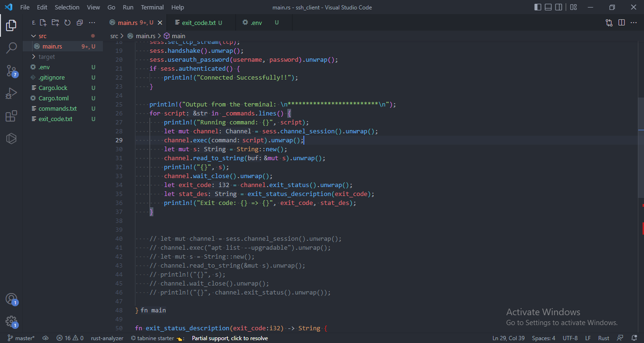The width and height of the screenshot is (644, 343).
Task: Open .gitignore in Explorer tree
Action: (x=63, y=78)
